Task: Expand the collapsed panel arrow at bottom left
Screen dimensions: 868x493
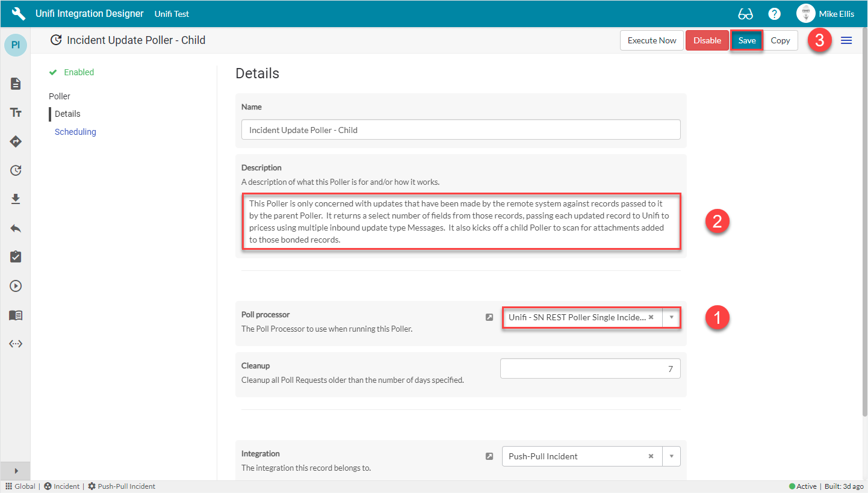Action: click(14, 471)
